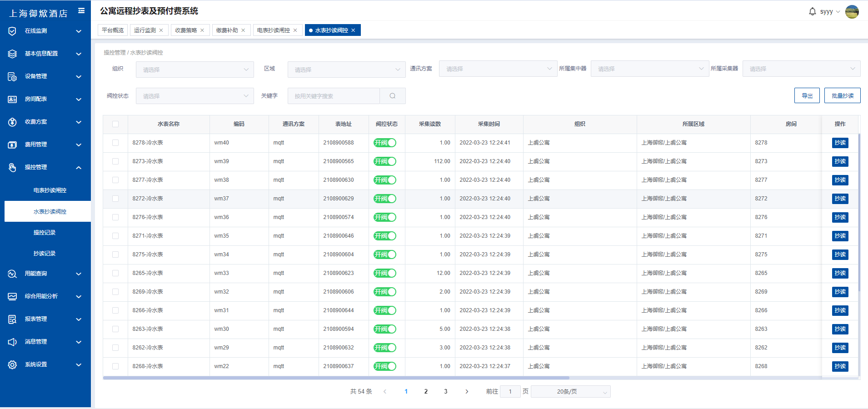Close the 运行监测 tab with its X

pos(161,30)
